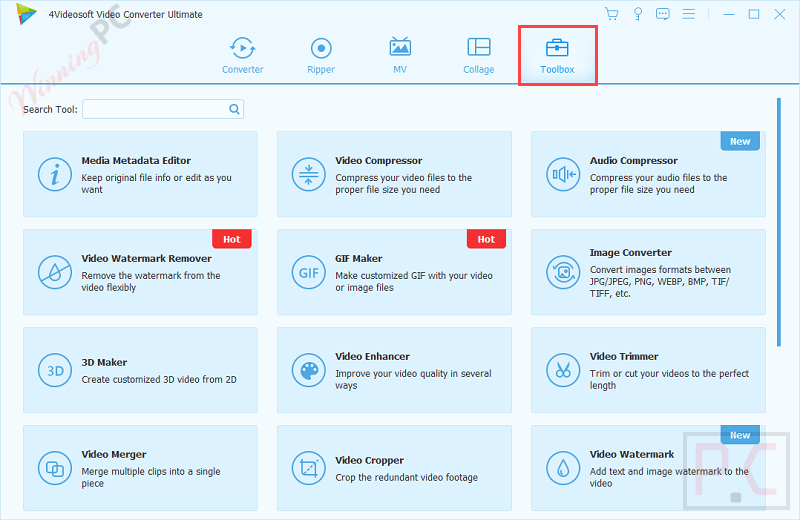Click the window title "4Videosoft Video Converter Ultimate"
Screen dimensions: 800x520
(x=126, y=14)
